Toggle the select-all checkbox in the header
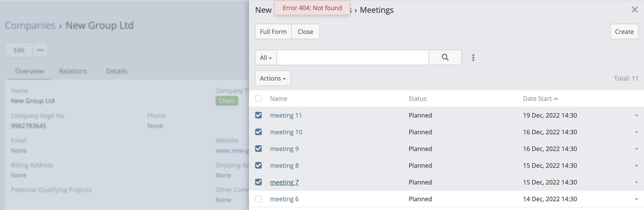Screen dimensions: 644x210 [258, 98]
